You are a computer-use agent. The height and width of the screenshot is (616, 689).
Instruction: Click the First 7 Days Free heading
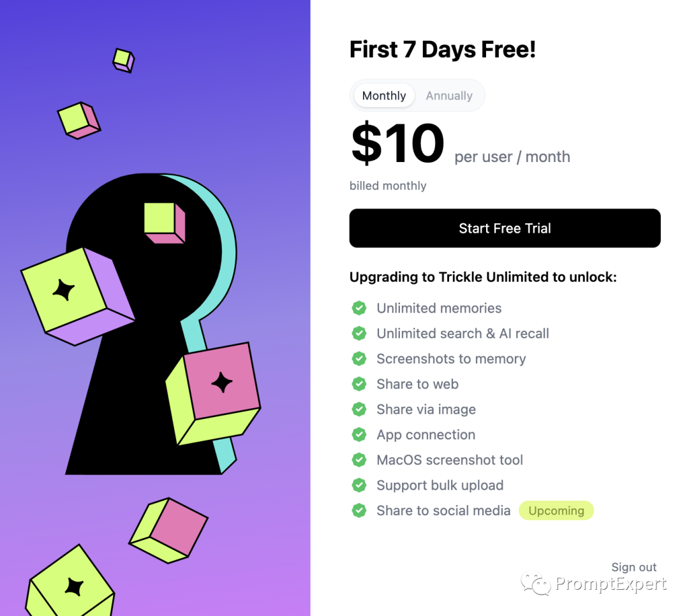tap(443, 49)
